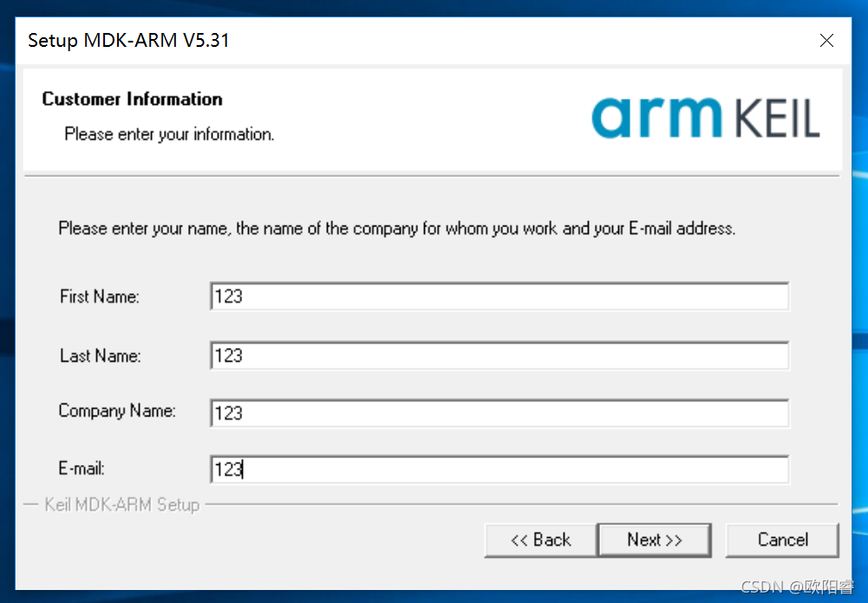Focus the First Name input field

point(499,296)
